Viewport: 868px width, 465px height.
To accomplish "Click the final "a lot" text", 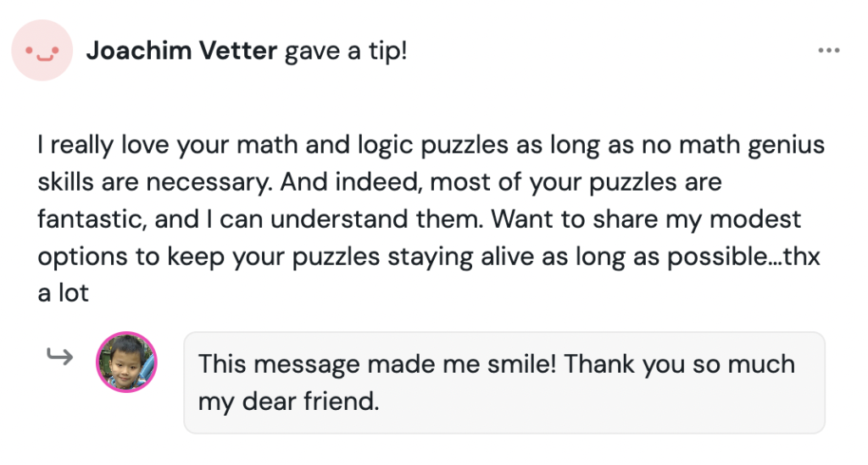I will tap(64, 295).
